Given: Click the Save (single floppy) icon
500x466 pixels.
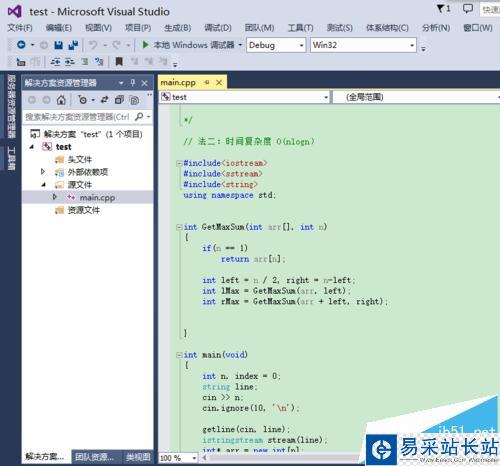Looking at the screenshot, I should [x=58, y=45].
